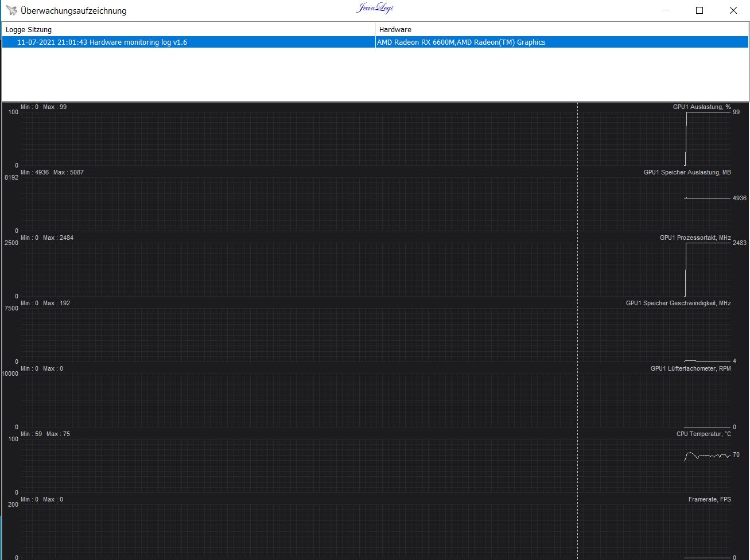The image size is (750, 560).
Task: Maximize the Überwachungsaufzeichnung window
Action: tap(700, 10)
